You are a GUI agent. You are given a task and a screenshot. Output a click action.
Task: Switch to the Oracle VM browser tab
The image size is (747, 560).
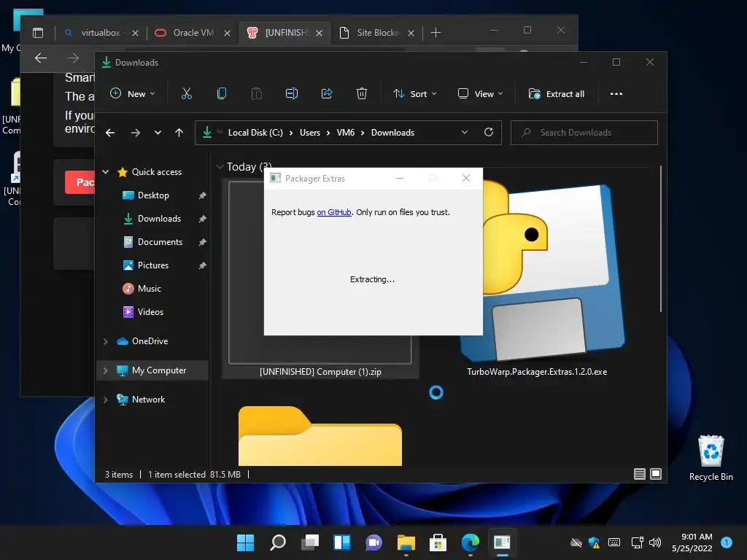coord(193,32)
